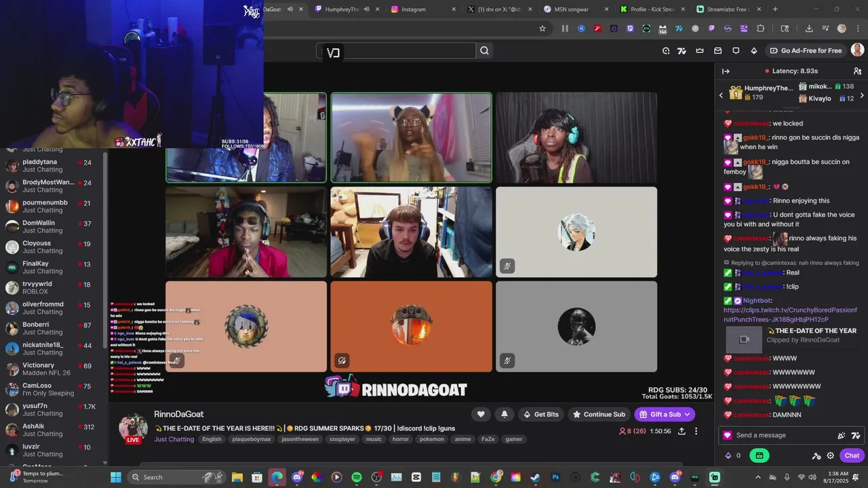
Task: Open Steam from the taskbar
Action: (x=535, y=477)
